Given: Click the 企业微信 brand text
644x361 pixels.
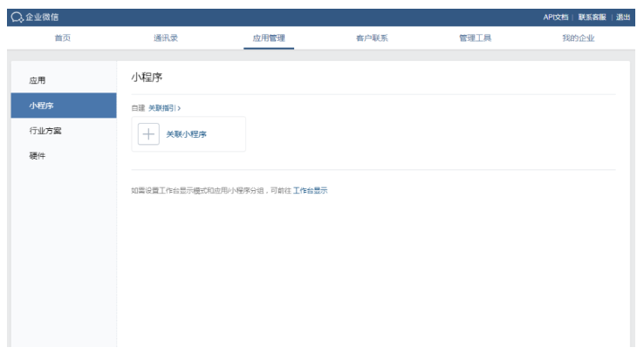Looking at the screenshot, I should tap(42, 17).
